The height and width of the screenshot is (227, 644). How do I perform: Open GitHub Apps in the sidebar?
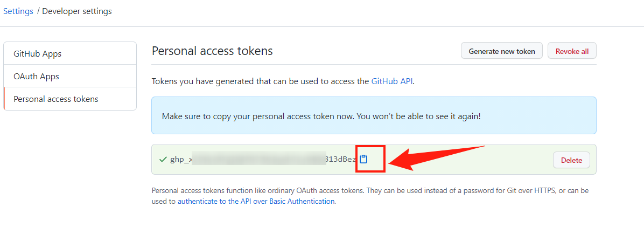70,53
